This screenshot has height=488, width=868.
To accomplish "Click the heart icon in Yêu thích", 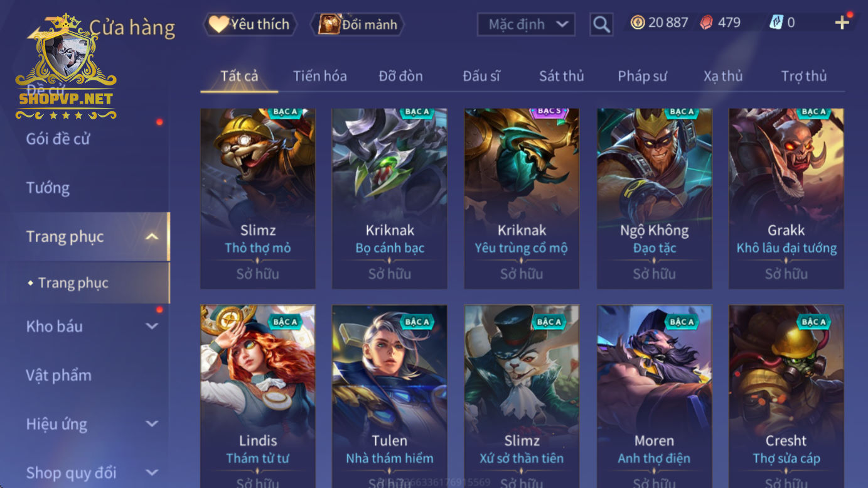I will coord(218,24).
